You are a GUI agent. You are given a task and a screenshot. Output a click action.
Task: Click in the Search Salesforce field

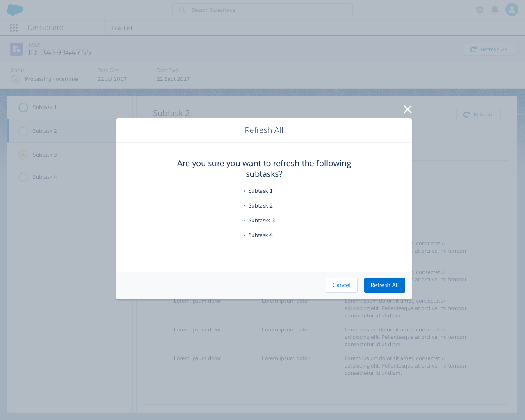tap(262, 10)
